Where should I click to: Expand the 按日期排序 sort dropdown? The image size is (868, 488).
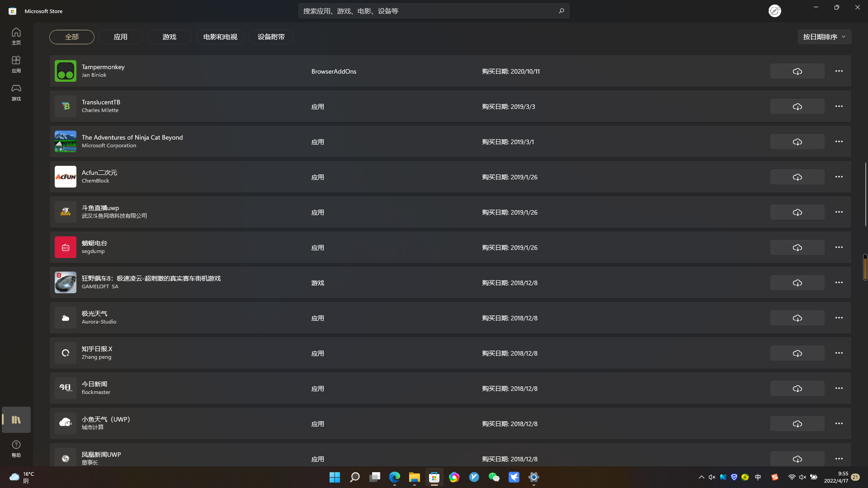click(x=824, y=37)
